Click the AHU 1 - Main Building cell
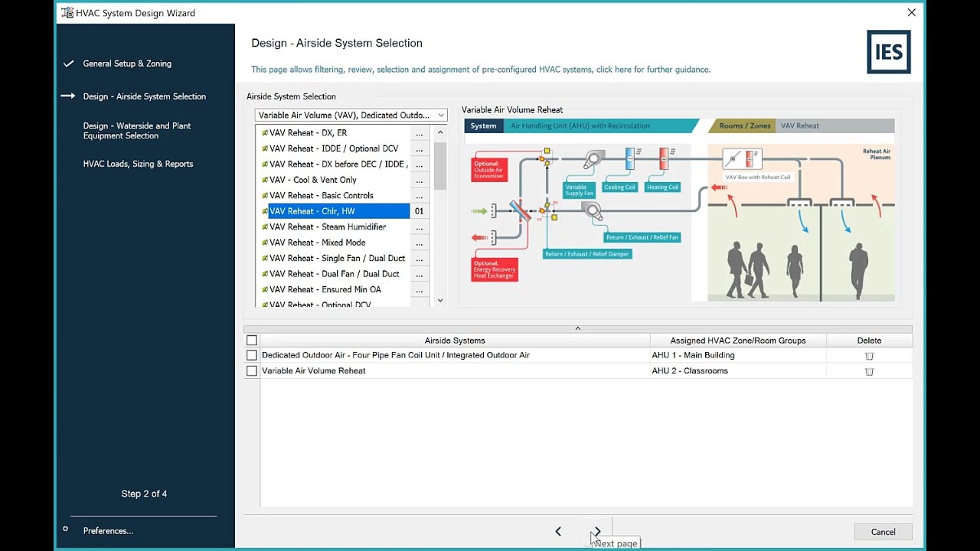The height and width of the screenshot is (551, 980). 738,355
